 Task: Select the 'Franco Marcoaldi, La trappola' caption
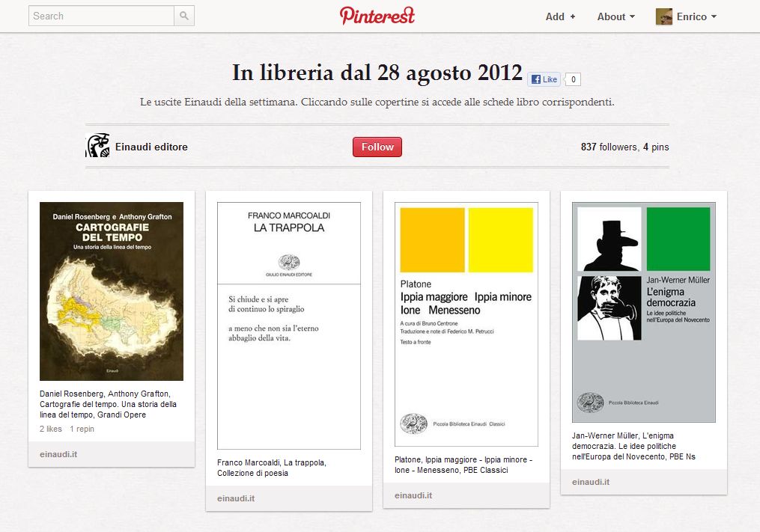pyautogui.click(x=272, y=468)
